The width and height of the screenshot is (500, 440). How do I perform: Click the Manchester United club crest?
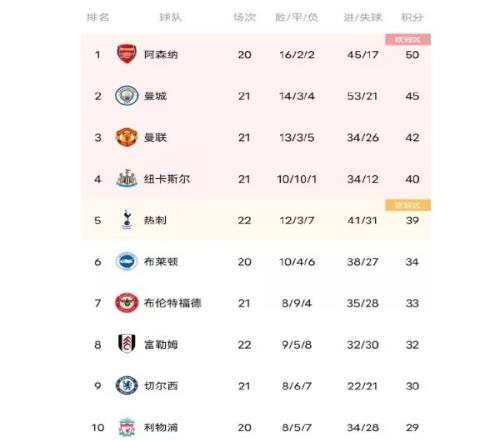pos(127,137)
